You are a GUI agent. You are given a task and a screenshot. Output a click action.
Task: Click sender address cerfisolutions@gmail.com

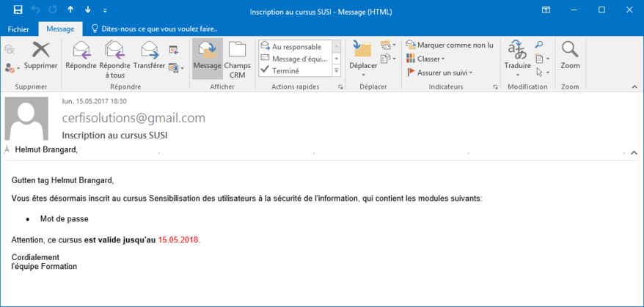pos(133,118)
